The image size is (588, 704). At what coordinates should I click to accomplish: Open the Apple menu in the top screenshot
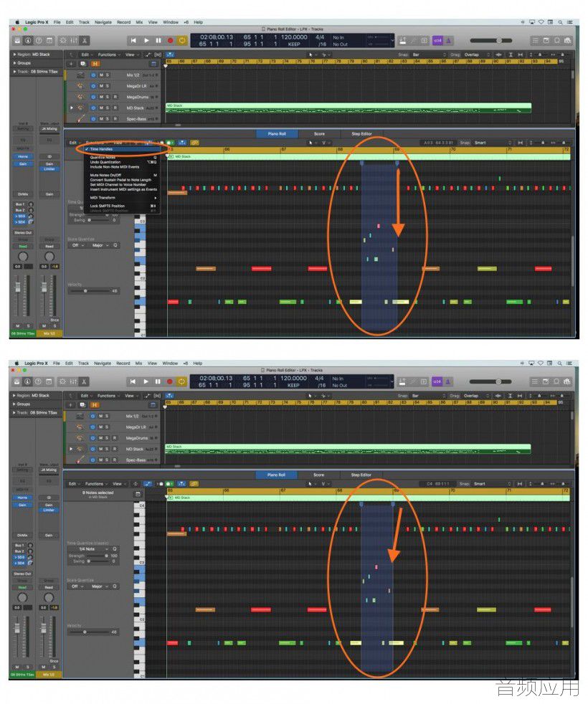tap(17, 22)
